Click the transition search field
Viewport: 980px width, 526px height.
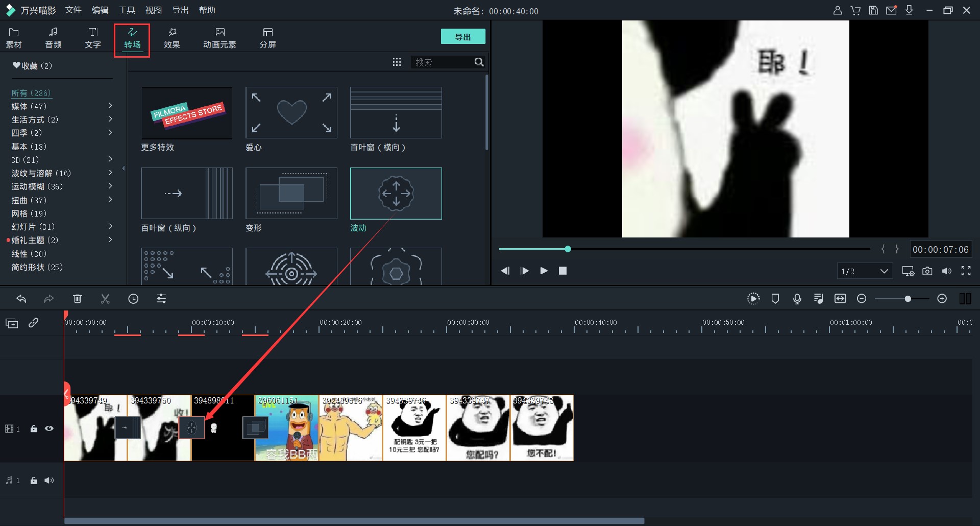tap(443, 62)
